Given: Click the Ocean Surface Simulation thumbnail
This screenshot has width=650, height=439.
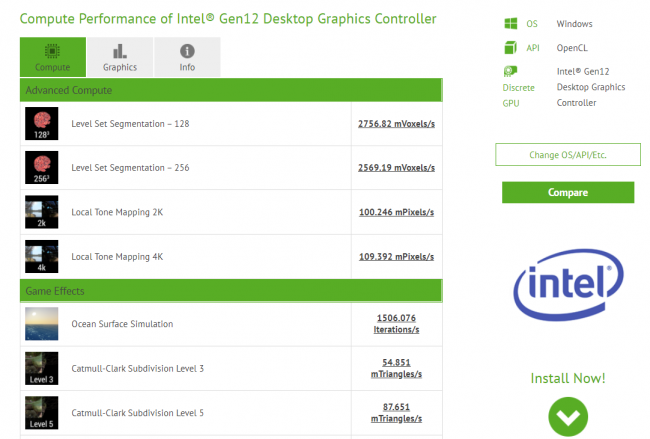Looking at the screenshot, I should 42,324.
